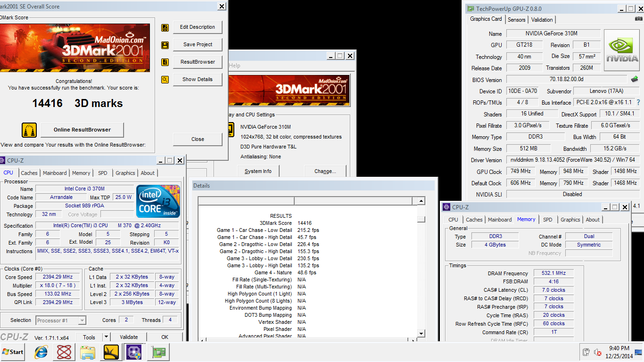Click the System Info button in 3DMark2001
Viewport: 644px width, 362px height.
(x=258, y=171)
